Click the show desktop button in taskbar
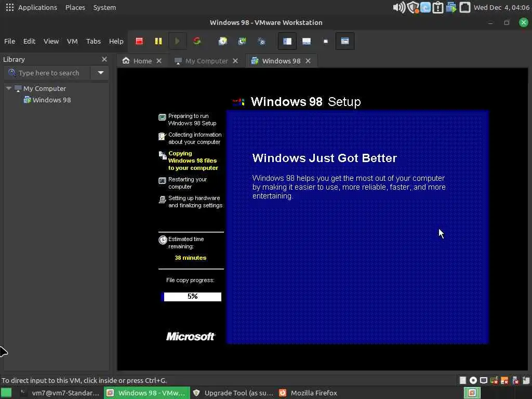Viewport: 532px width, 399px height. click(x=6, y=393)
